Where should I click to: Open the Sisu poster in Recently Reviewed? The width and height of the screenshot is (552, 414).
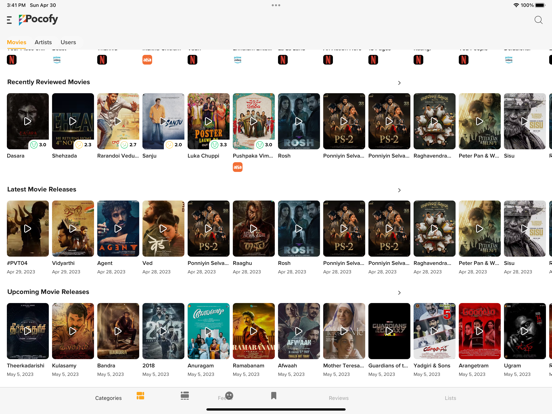[x=525, y=121]
